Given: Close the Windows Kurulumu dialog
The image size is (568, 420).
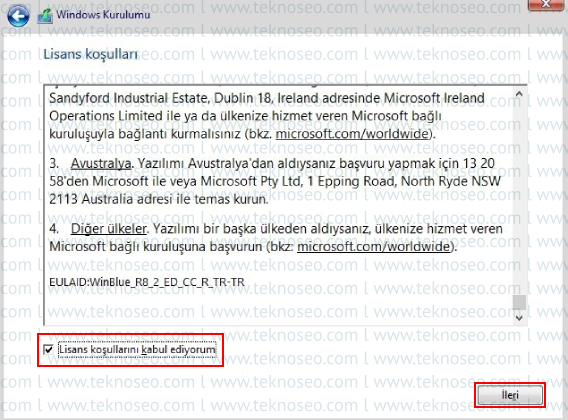Looking at the screenshot, I should click(x=546, y=4).
